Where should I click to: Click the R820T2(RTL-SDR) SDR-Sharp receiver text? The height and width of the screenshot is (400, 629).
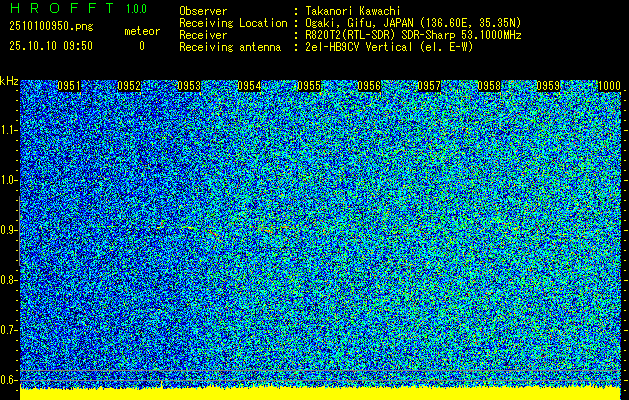pyautogui.click(x=413, y=35)
